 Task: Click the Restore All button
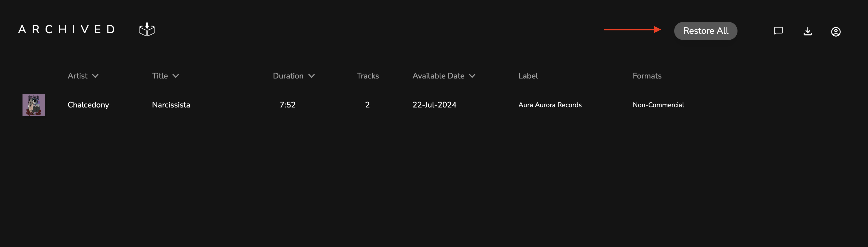706,31
